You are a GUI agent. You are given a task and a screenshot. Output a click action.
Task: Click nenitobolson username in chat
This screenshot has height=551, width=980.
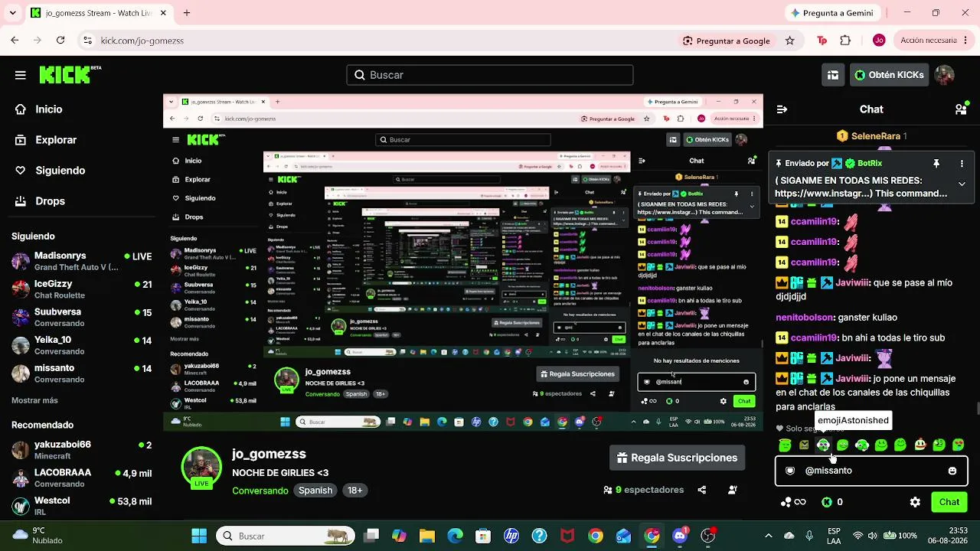point(805,318)
